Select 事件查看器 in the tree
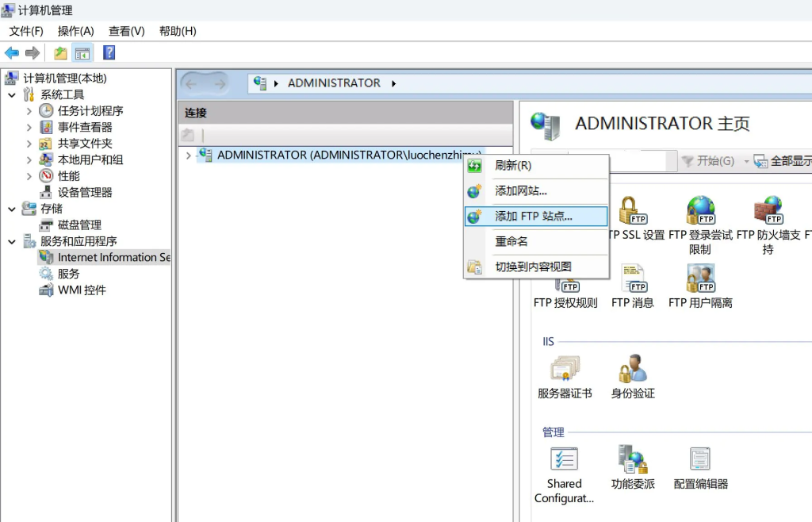812x522 pixels. (x=85, y=128)
